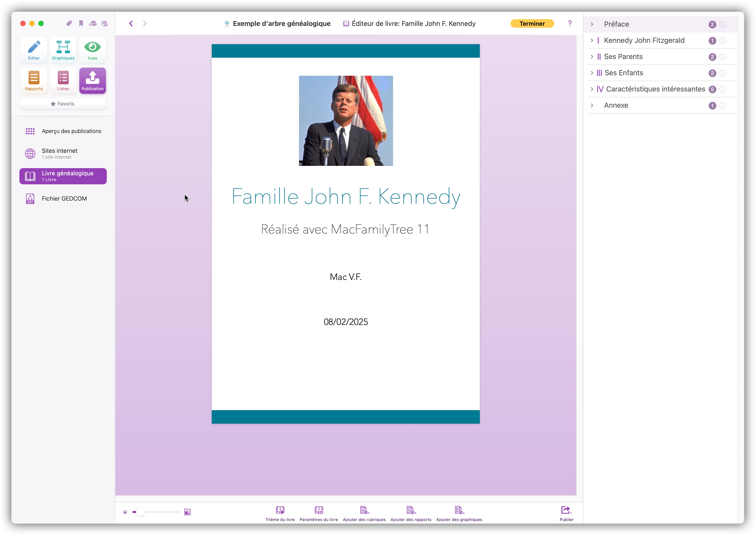The height and width of the screenshot is (535, 756).
Task: Click the page zoom slider knob
Action: [141, 512]
